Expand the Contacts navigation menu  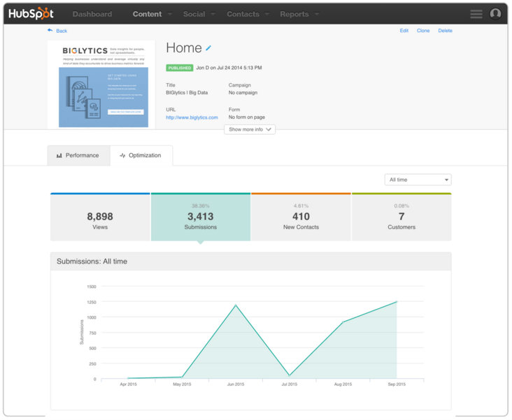[248, 14]
